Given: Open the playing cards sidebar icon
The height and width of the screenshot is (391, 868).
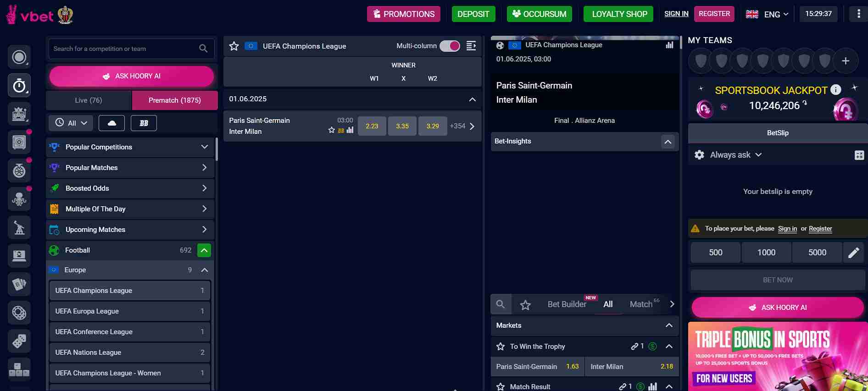Looking at the screenshot, I should pos(19,284).
